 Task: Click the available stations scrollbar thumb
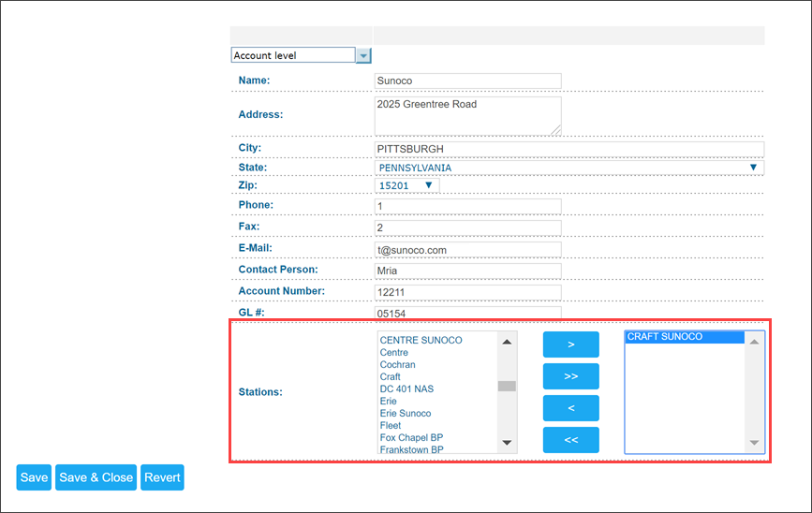click(507, 387)
